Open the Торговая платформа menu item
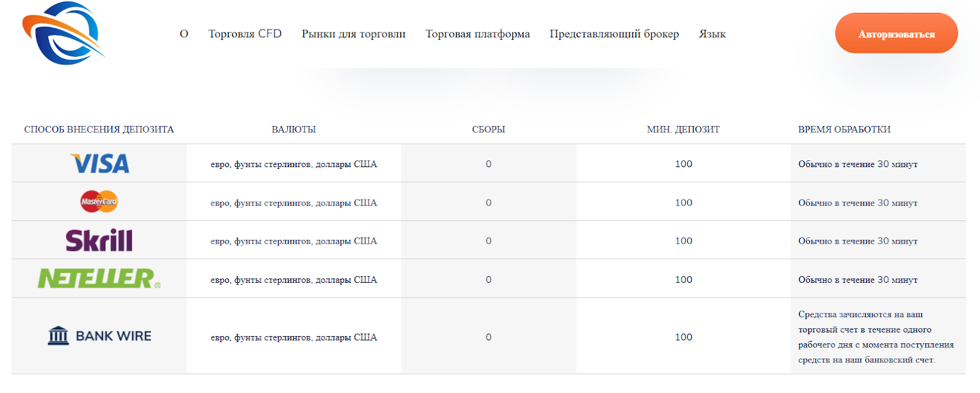This screenshot has width=980, height=393. pyautogui.click(x=478, y=34)
